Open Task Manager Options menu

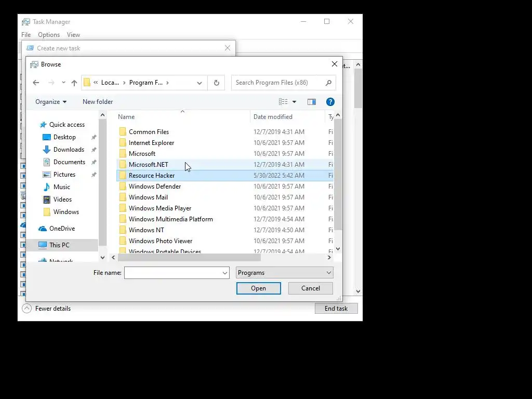(x=49, y=35)
